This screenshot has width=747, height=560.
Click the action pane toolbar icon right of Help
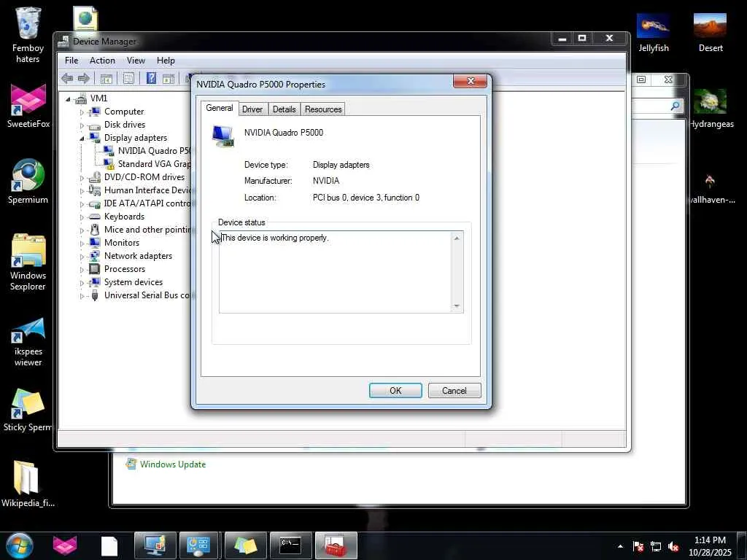pos(169,79)
